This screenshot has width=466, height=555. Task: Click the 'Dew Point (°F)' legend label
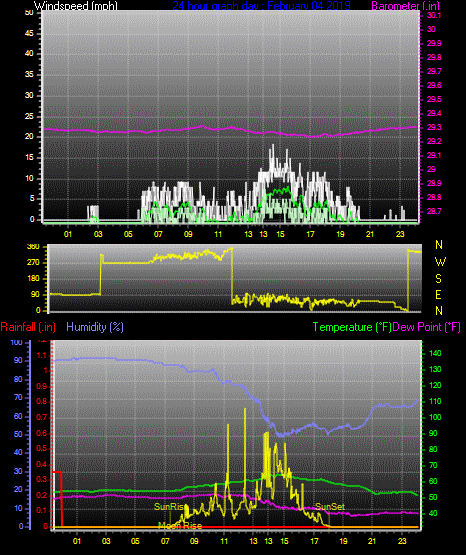pyautogui.click(x=427, y=327)
